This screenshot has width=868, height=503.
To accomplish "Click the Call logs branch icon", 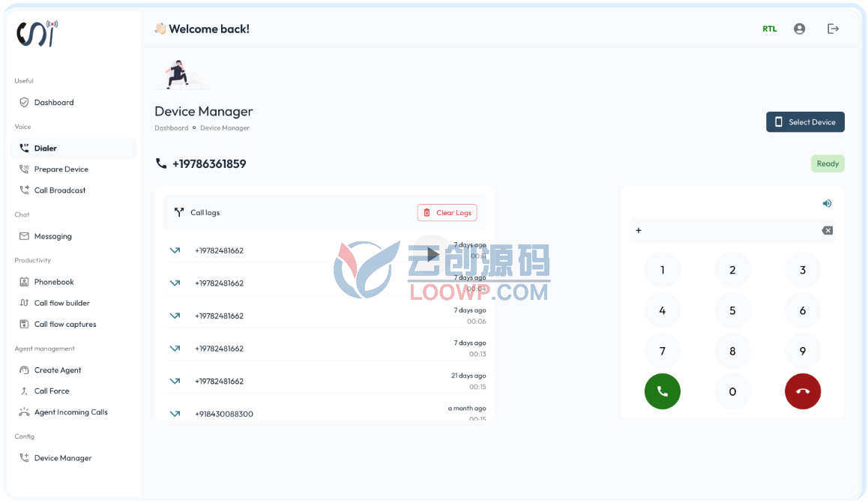I will (179, 212).
